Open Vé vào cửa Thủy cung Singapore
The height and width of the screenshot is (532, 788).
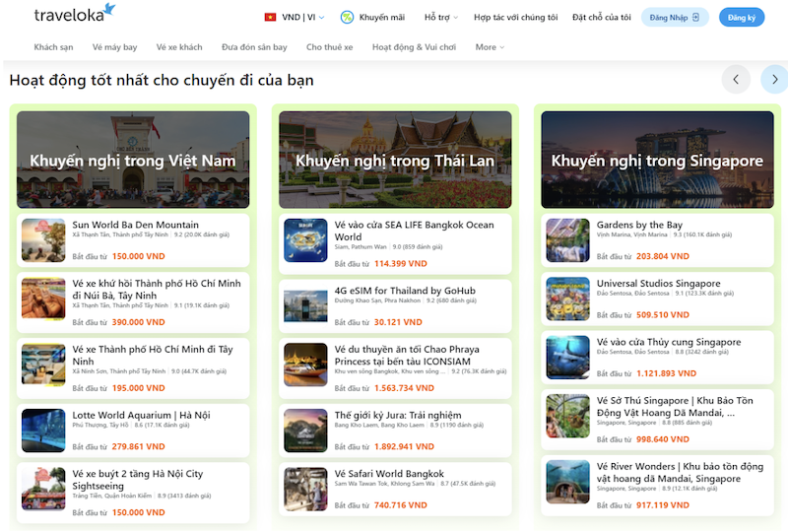[669, 342]
